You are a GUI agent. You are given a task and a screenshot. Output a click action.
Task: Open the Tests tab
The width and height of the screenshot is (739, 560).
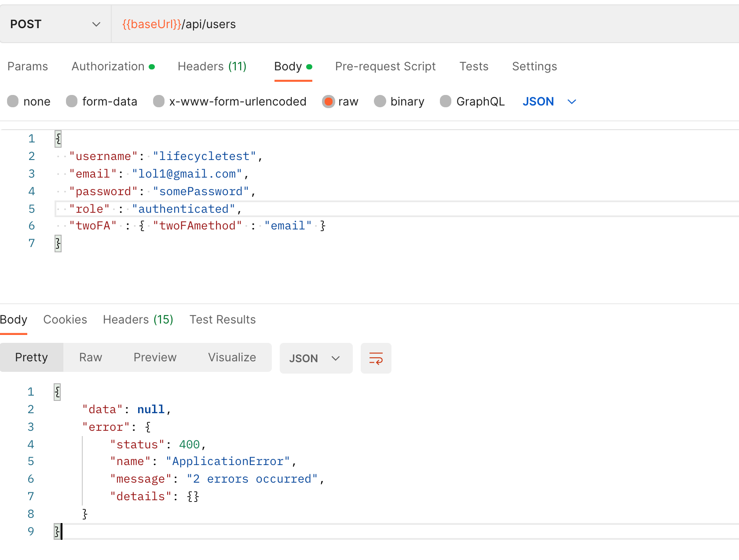474,66
